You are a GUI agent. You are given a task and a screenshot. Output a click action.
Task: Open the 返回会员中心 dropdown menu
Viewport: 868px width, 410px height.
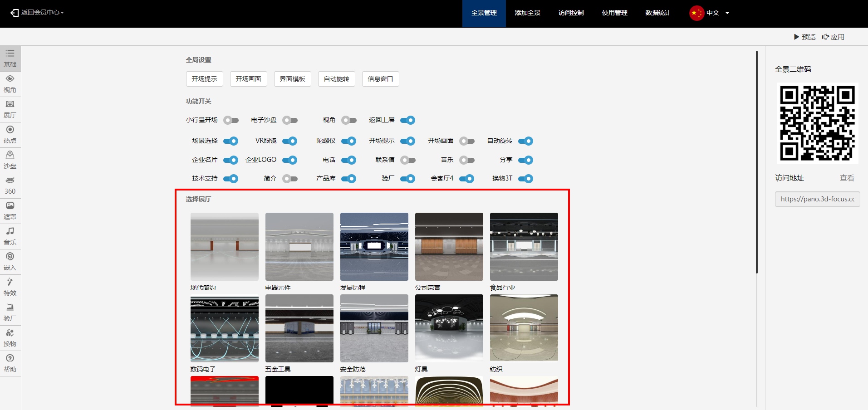coord(38,13)
